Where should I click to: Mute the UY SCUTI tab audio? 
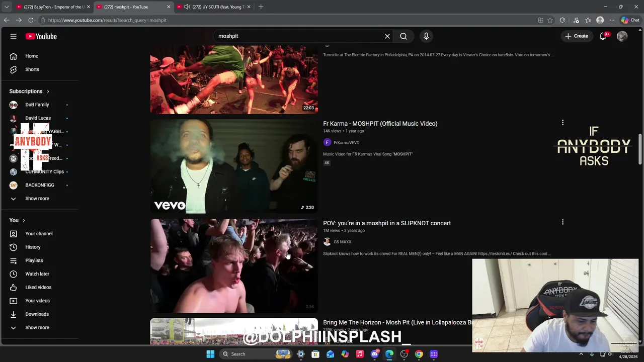187,7
